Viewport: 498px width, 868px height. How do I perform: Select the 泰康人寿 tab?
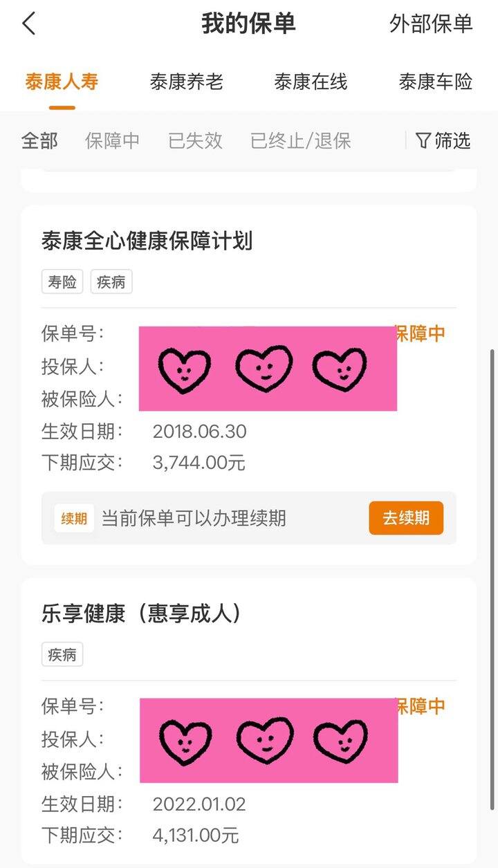tap(62, 82)
